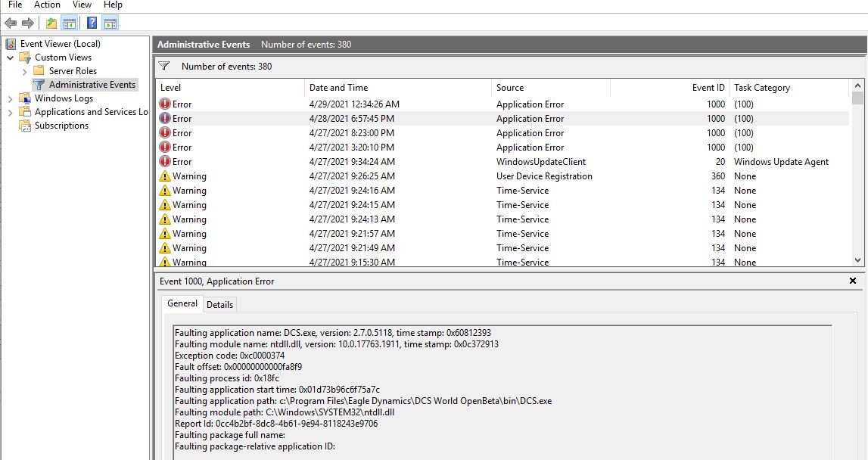Expand Applications and Services Logs node
This screenshot has height=460, width=868.
[x=10, y=113]
